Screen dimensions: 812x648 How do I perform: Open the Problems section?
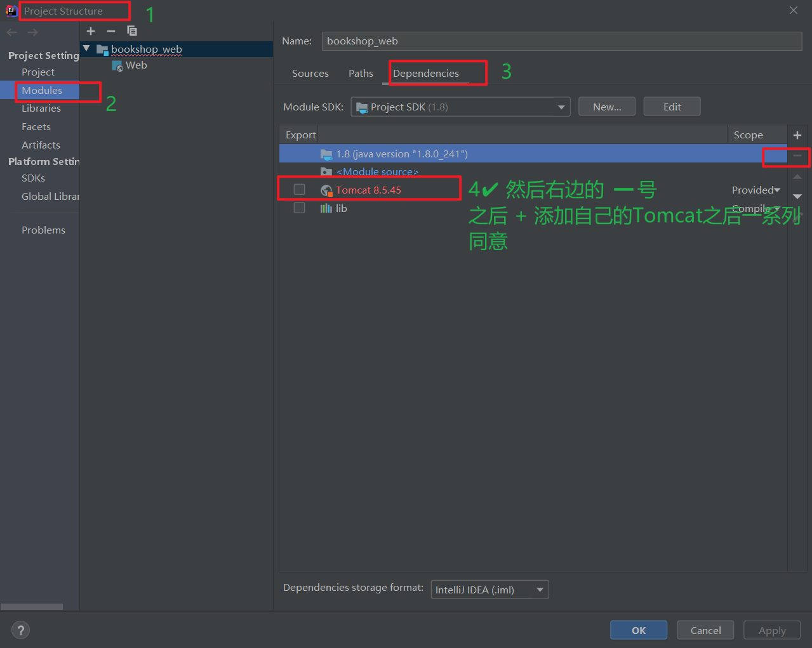click(43, 230)
